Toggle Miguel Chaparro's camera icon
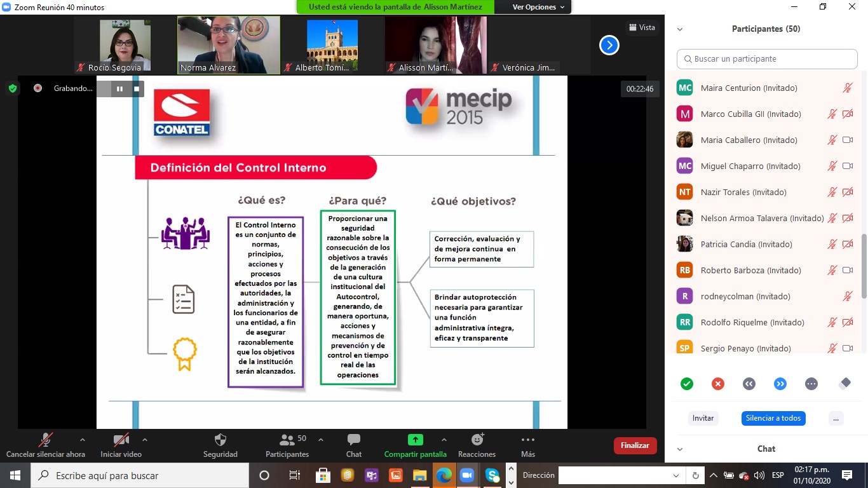This screenshot has width=868, height=488. pos(848,166)
